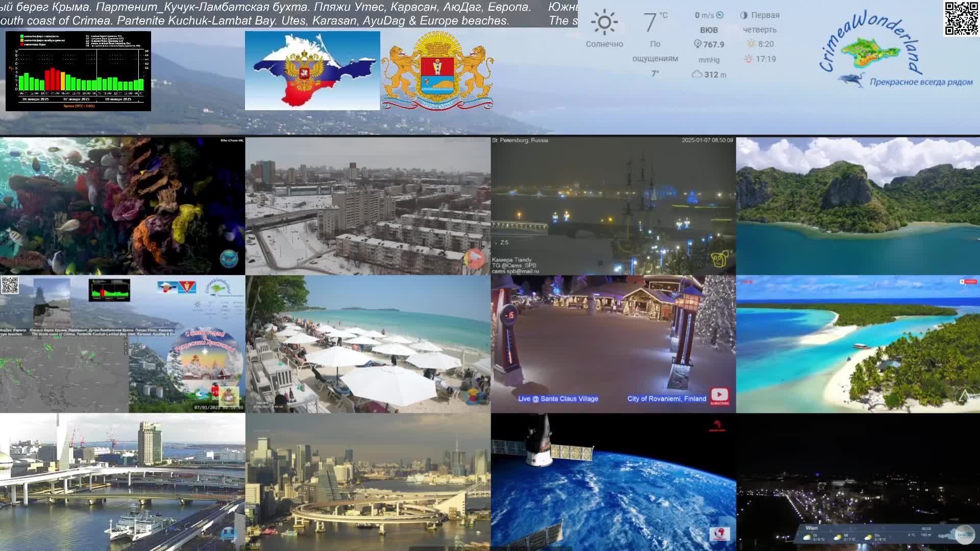Image resolution: width=980 pixels, height=551 pixels.
Task: Click 'City of Rovaniemi, Finland' caption
Action: tap(667, 398)
